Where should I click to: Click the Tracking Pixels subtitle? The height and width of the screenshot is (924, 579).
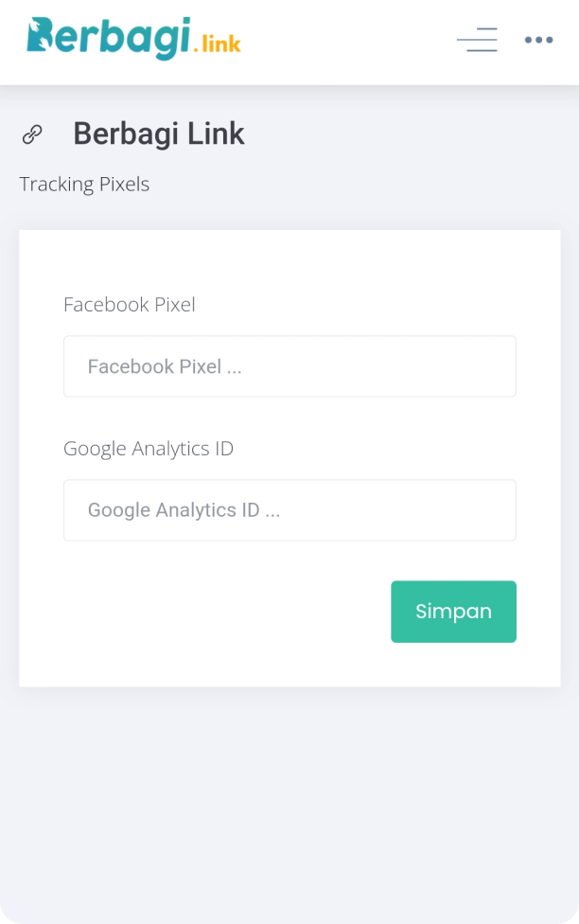tap(84, 184)
